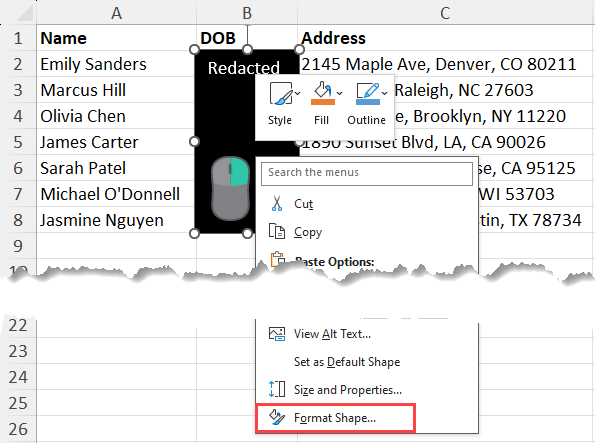
Task: Click the Format Shape paint icon
Action: point(277,418)
